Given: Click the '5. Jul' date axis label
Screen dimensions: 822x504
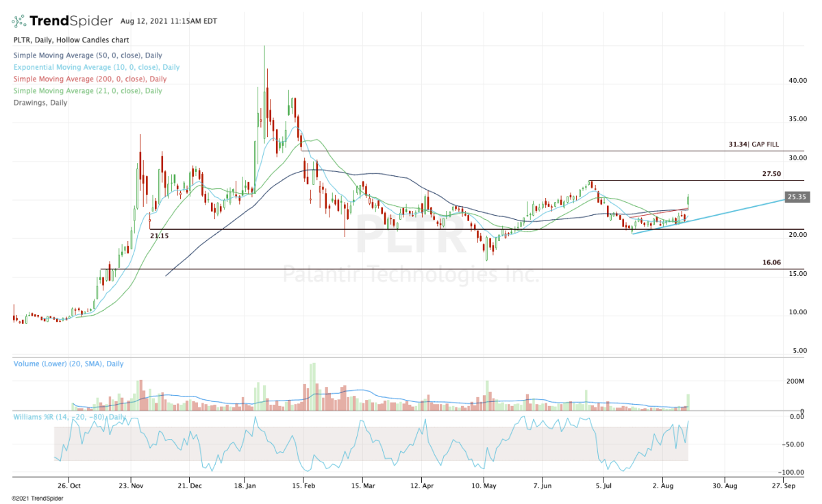Looking at the screenshot, I should pos(603,485).
